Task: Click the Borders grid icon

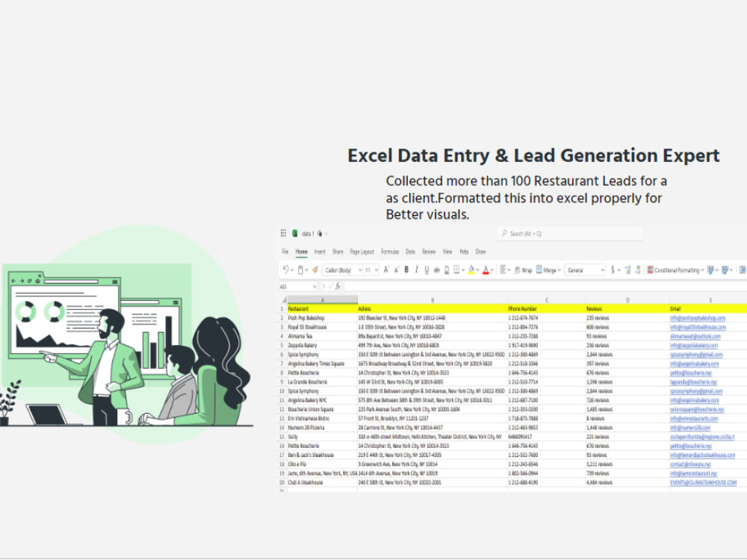Action: pyautogui.click(x=456, y=270)
